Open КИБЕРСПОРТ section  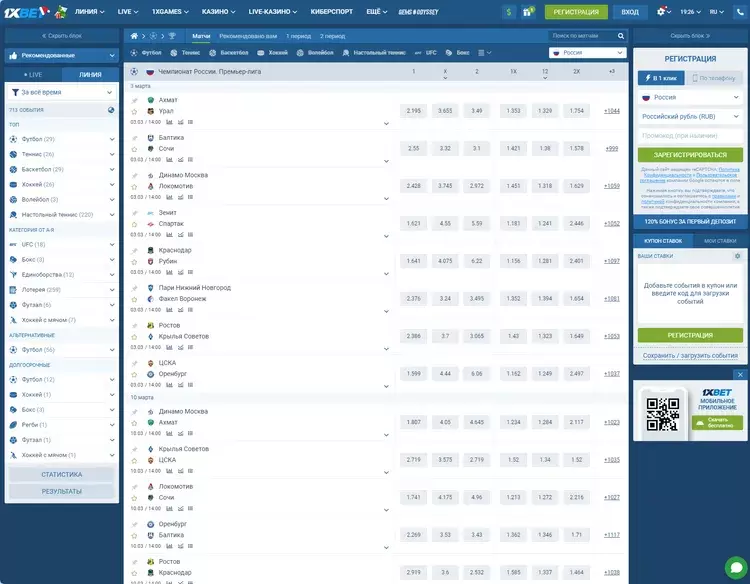point(331,12)
